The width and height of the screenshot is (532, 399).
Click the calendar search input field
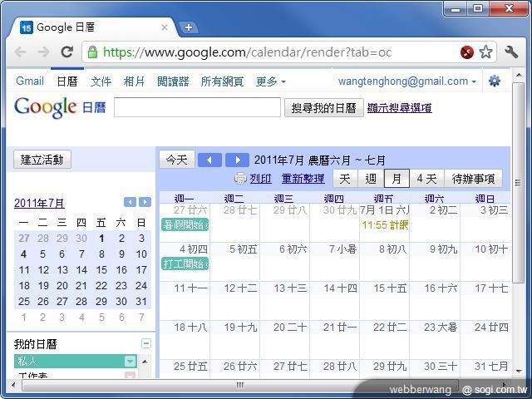click(197, 107)
